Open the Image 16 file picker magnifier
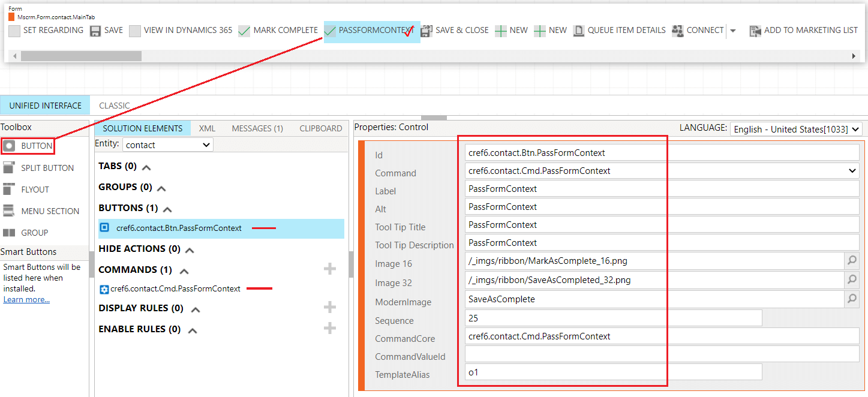868x397 pixels. [852, 260]
